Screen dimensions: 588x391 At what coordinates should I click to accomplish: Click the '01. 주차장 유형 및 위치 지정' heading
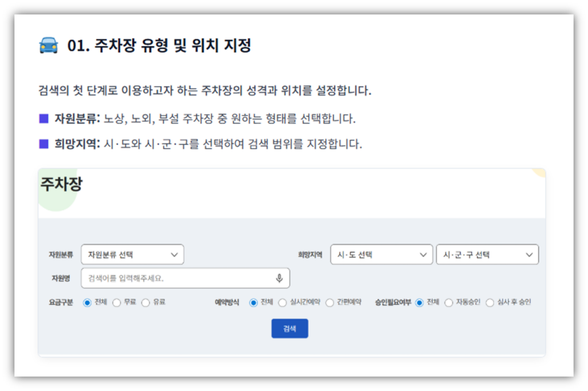click(x=159, y=45)
